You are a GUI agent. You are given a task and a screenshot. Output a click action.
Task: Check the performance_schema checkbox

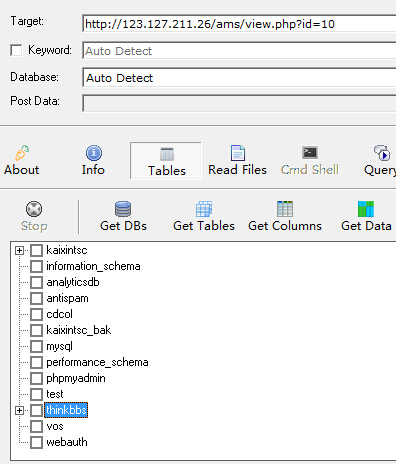(x=36, y=362)
